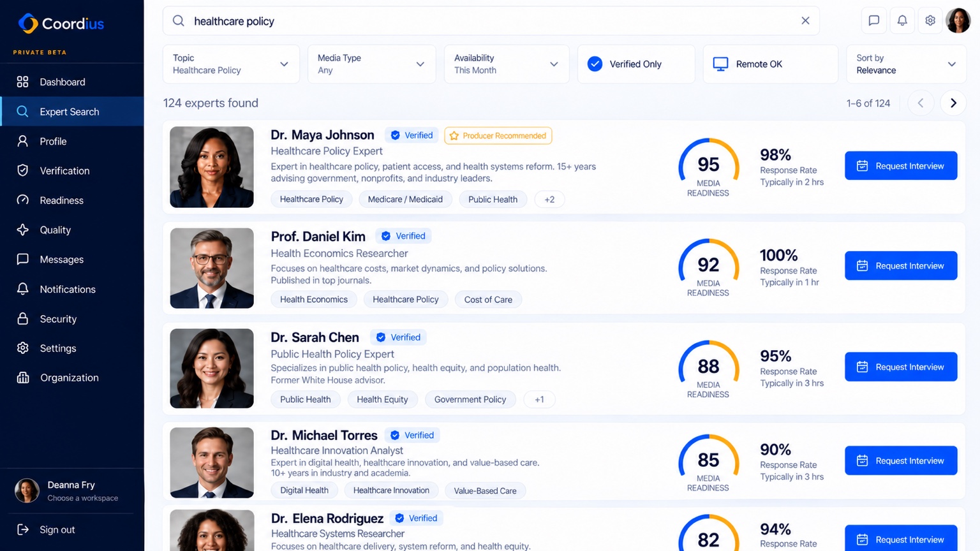Click the healthcare policy search field
Viewport: 980px width, 551px height.
(x=491, y=21)
